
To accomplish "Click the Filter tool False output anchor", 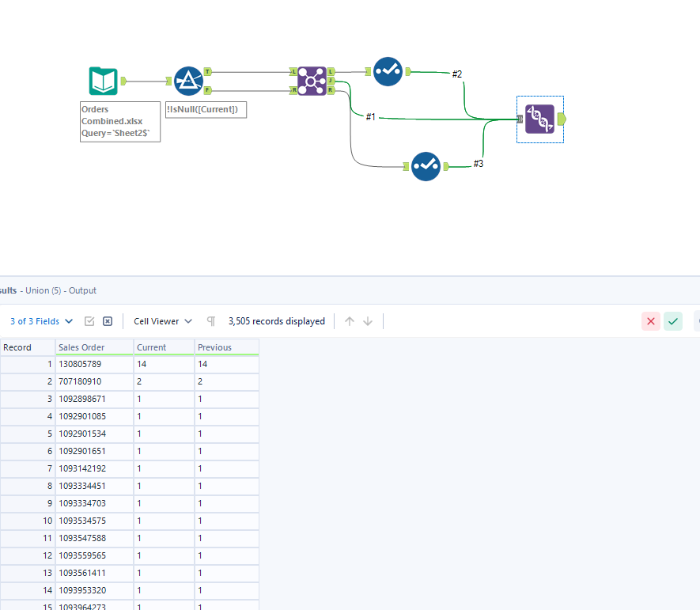I will coord(207,90).
